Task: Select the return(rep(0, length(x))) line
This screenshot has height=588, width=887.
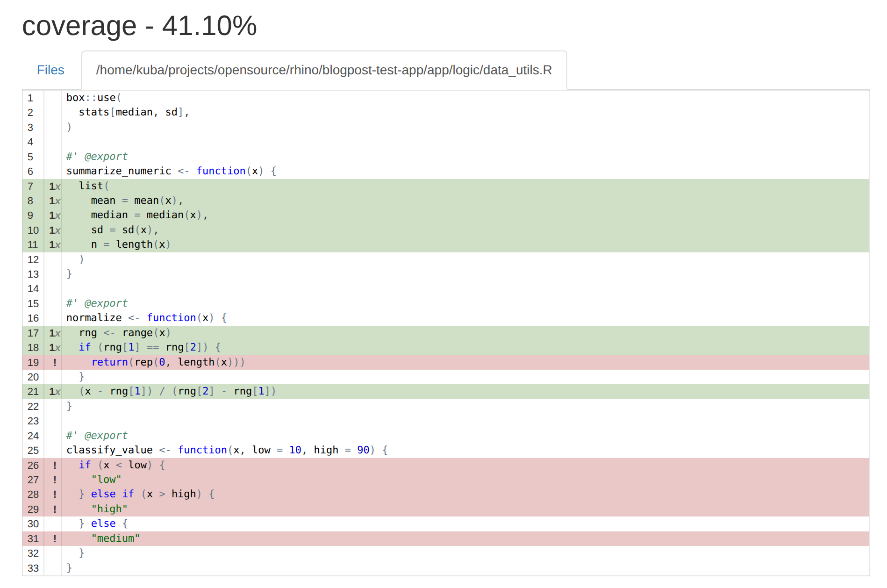Action: (x=168, y=362)
